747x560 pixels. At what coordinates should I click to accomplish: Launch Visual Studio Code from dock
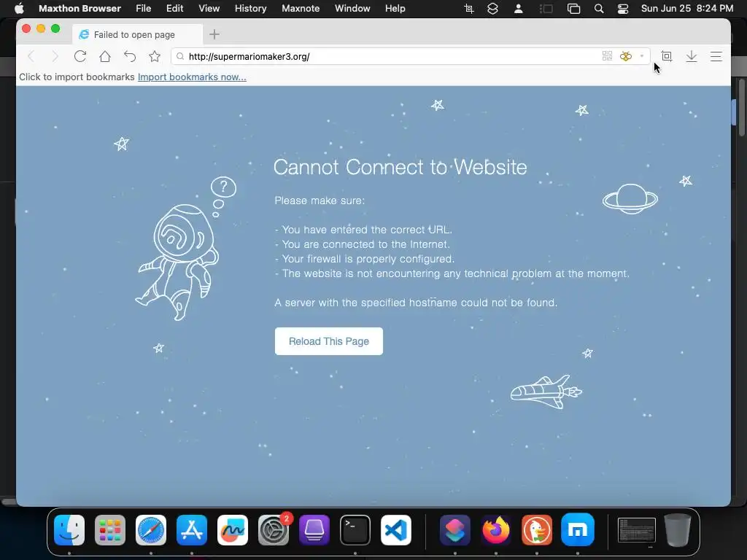pos(396,530)
